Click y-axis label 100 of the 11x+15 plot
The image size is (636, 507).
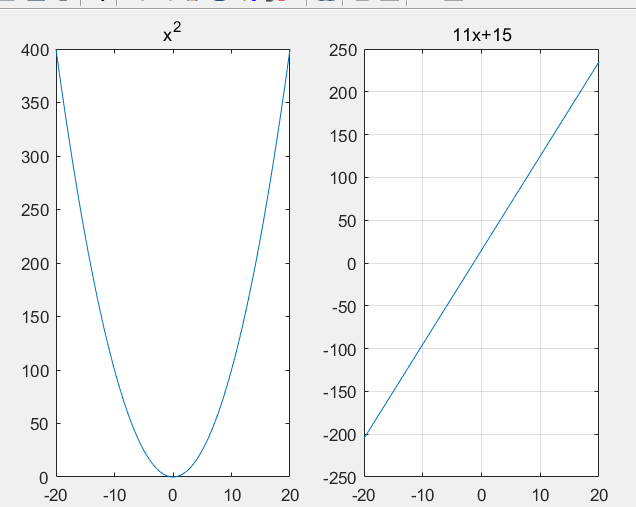pyautogui.click(x=343, y=178)
